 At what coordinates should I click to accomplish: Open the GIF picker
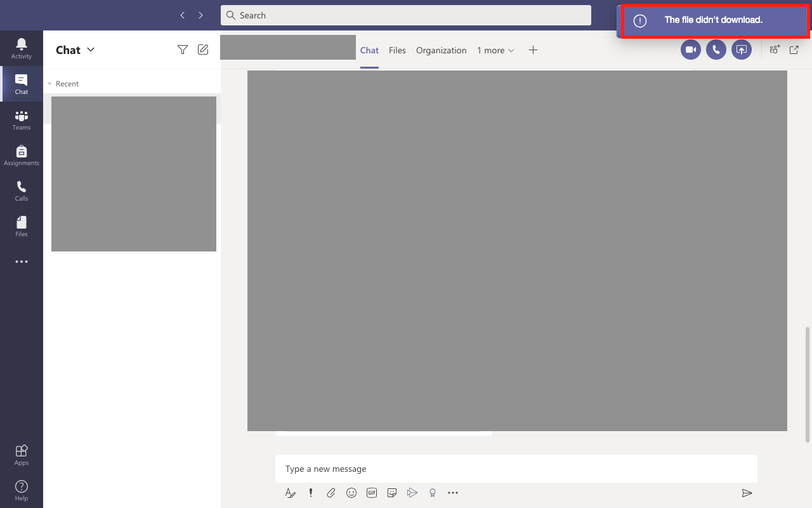372,493
